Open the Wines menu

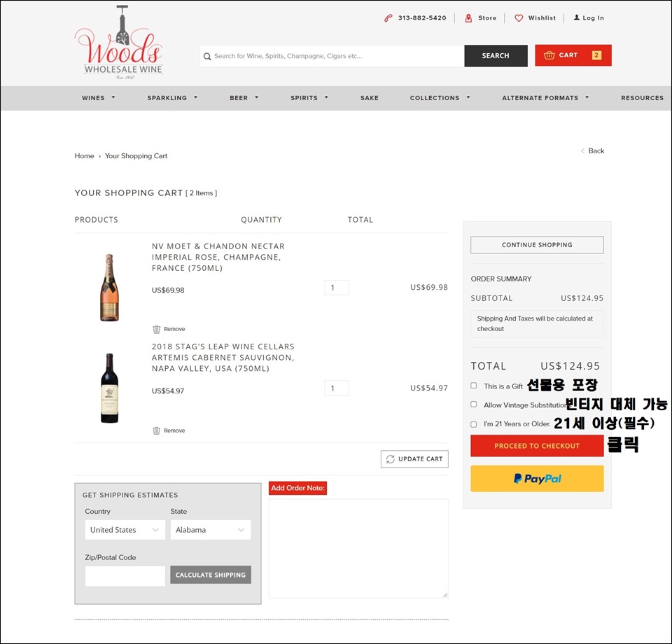click(x=93, y=98)
